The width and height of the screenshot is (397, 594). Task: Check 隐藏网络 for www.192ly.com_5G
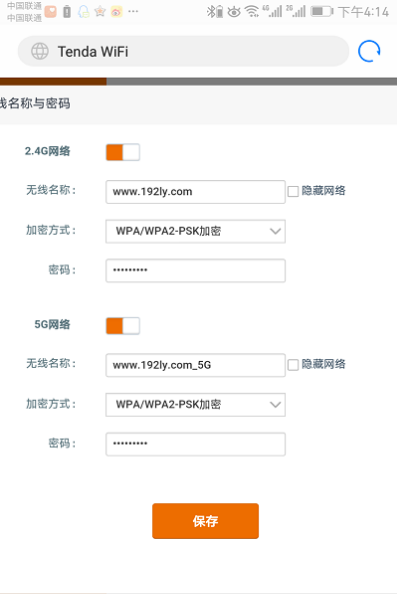coord(293,365)
